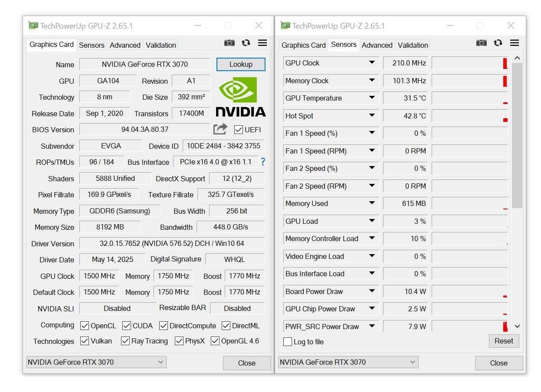Open the hamburger menu in left window
Viewport: 541px width, 392px height.
[x=262, y=42]
